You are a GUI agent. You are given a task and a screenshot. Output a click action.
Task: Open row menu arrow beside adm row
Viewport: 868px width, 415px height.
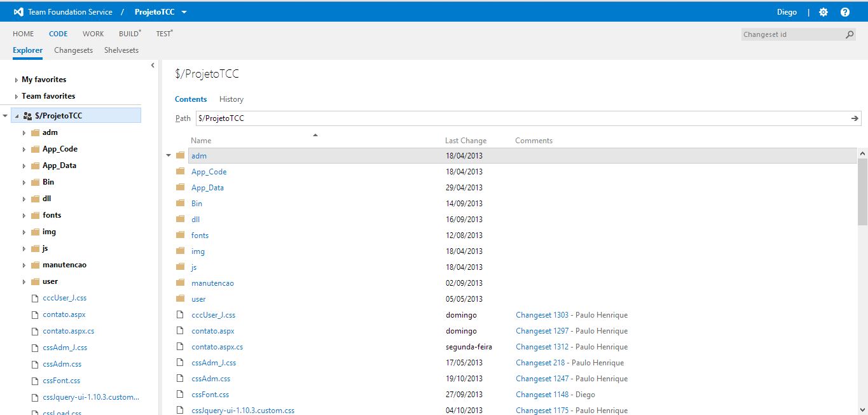(x=169, y=155)
